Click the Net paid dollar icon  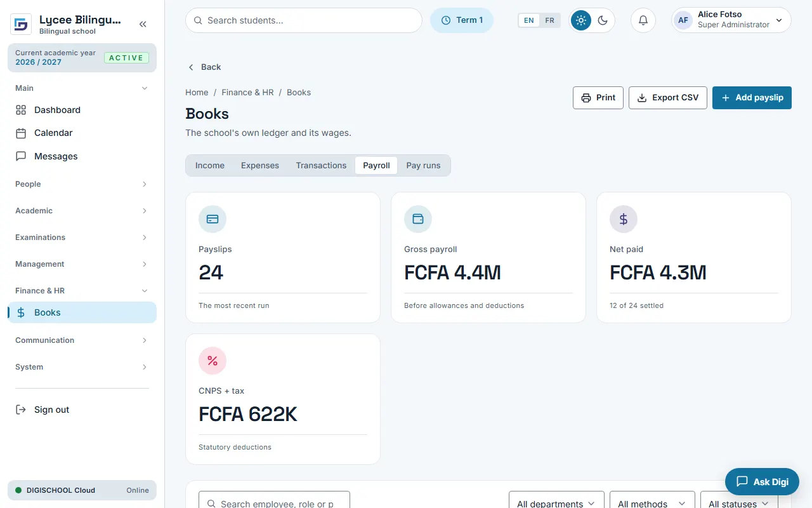point(624,219)
